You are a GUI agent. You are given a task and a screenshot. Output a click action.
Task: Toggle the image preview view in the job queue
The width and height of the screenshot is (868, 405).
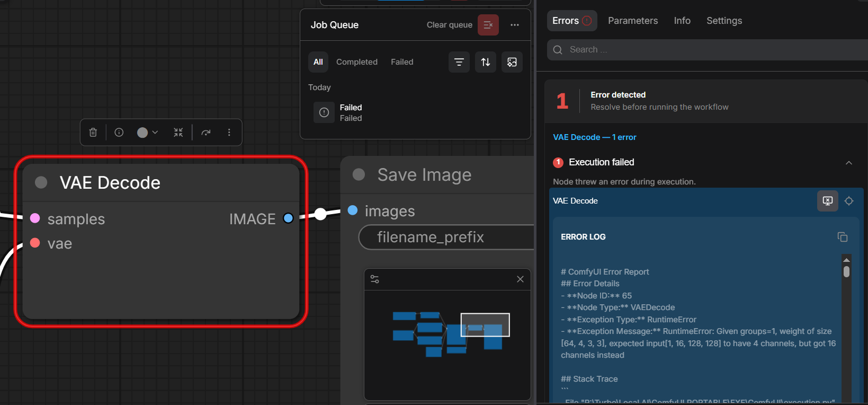pyautogui.click(x=512, y=62)
